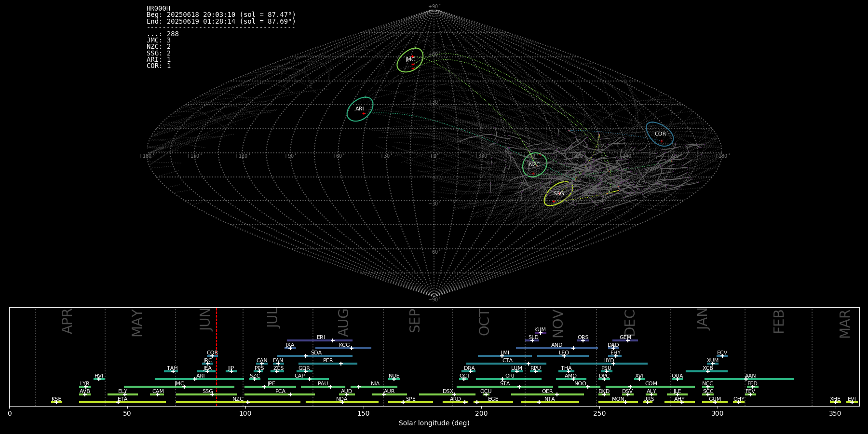Select the ARI radiant ellipse on sky map
868x434 pixels.
pos(360,109)
